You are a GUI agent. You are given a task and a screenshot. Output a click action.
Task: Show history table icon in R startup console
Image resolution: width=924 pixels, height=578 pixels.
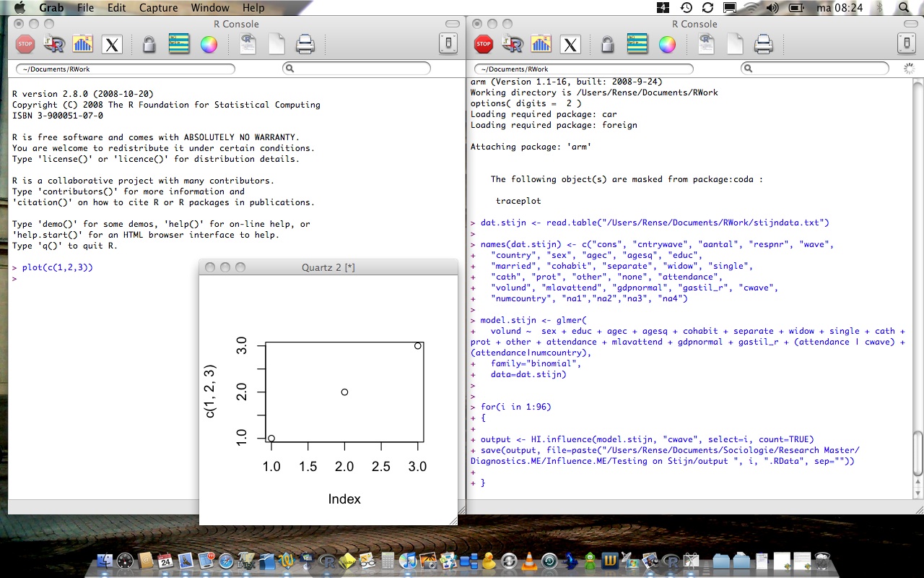point(179,45)
